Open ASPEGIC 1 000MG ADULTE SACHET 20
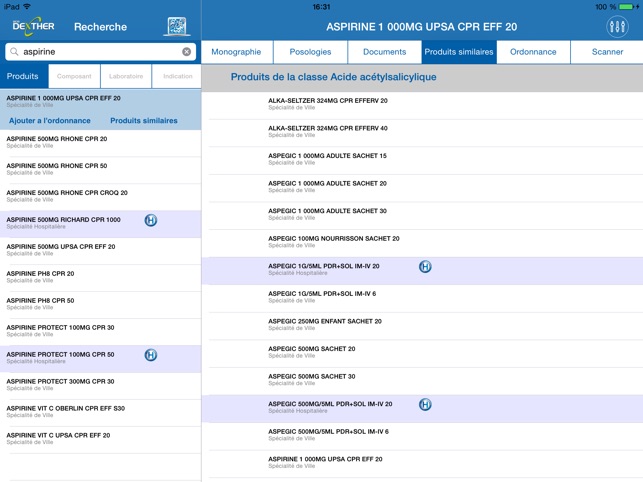The width and height of the screenshot is (643, 482). point(422,188)
